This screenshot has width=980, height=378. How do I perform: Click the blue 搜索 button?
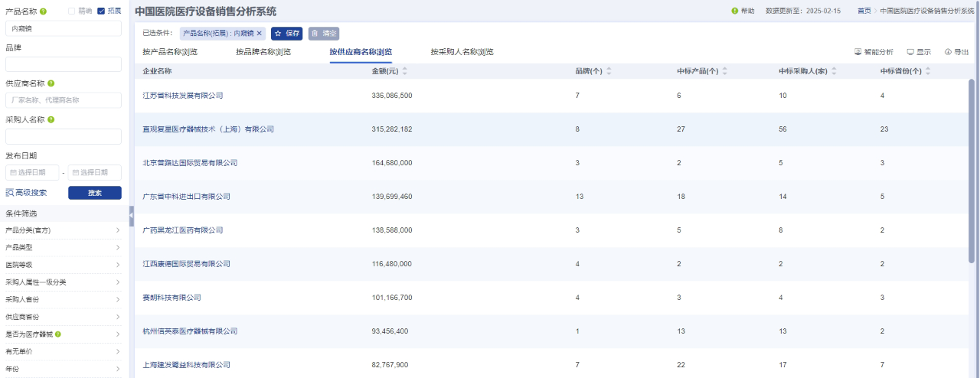tap(94, 193)
